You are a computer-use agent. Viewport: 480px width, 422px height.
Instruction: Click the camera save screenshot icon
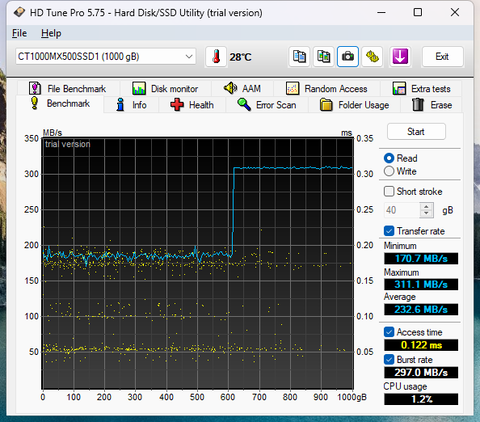click(x=348, y=57)
